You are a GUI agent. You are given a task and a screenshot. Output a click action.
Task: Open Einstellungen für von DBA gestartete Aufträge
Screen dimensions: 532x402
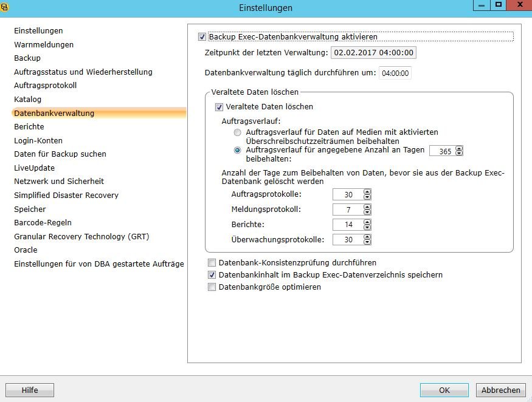point(98,264)
